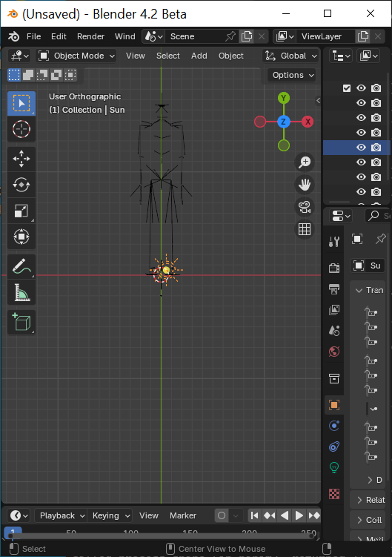
Task: Open the File menu
Action: [34, 36]
